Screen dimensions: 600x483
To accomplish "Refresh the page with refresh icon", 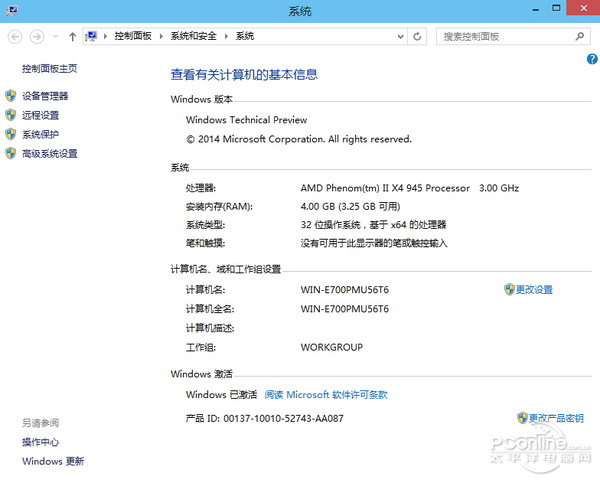I will pyautogui.click(x=417, y=37).
